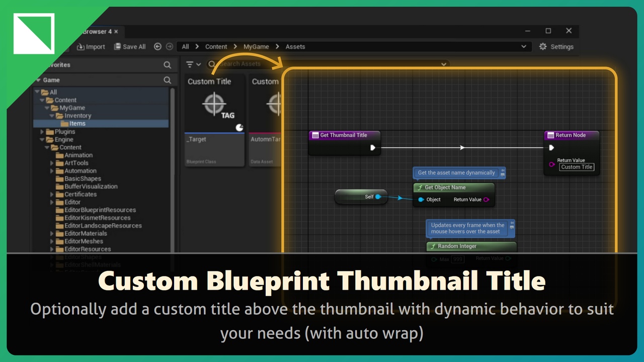Collapse the Engine folder arrow
This screenshot has width=644, height=362.
click(x=42, y=139)
